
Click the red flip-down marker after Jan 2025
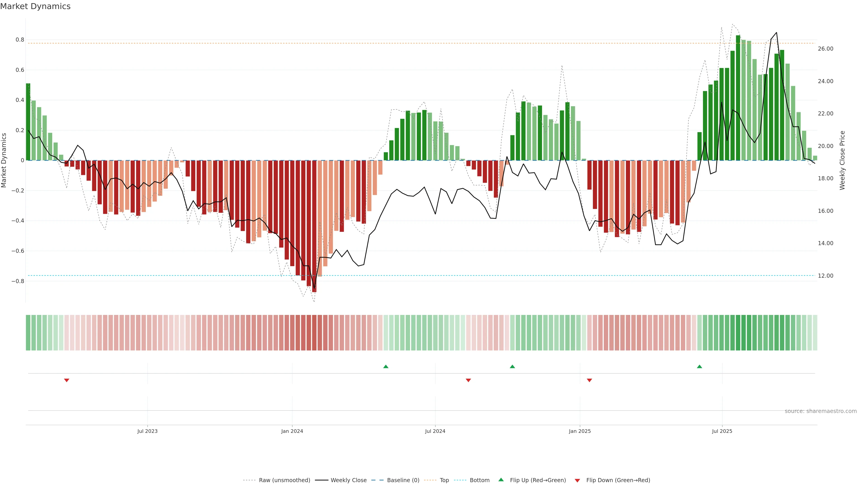[x=589, y=380]
